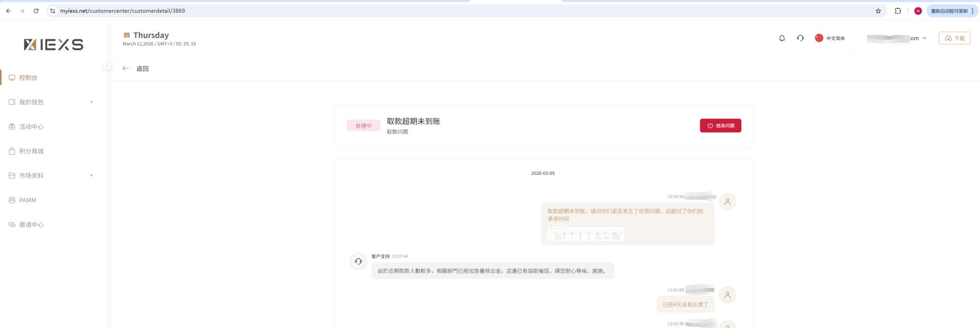Open the attached screenshot thumbnail in the message
The width and height of the screenshot is (980, 328).
coord(585,234)
